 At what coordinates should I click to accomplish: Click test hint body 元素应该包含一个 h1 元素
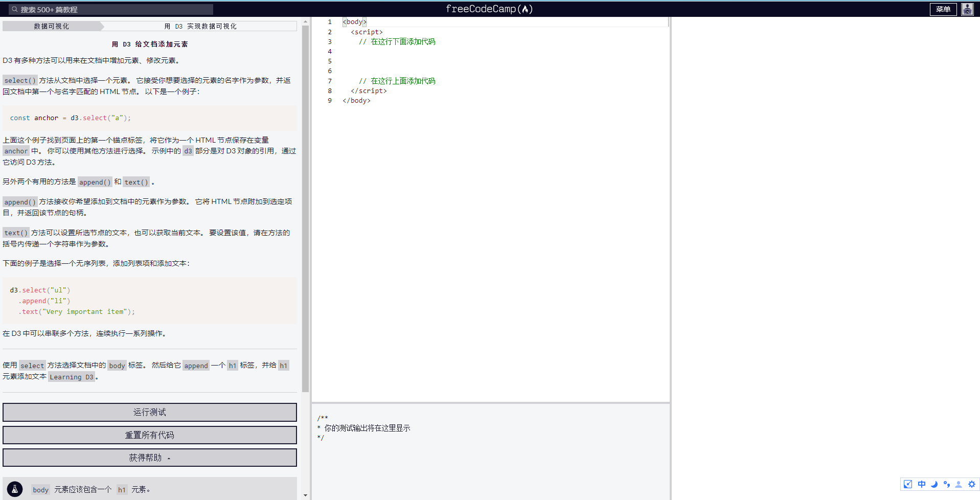click(x=91, y=490)
